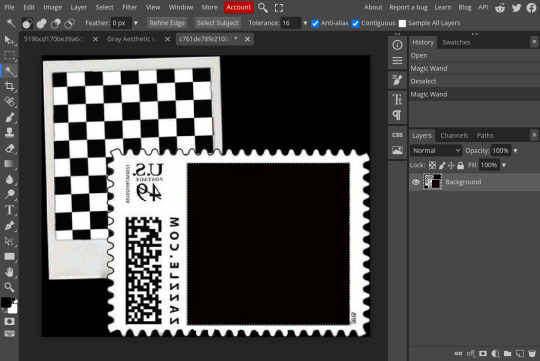
Task: Toggle the Anti-alias checkbox
Action: click(315, 23)
